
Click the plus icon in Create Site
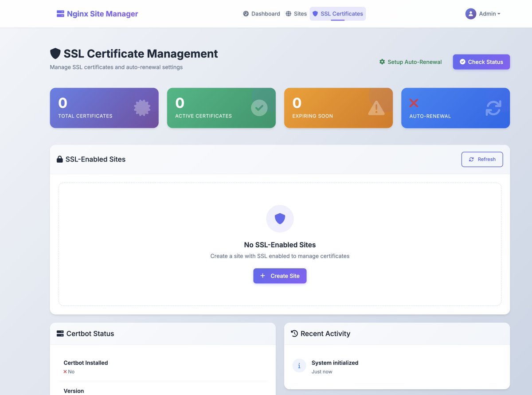coord(262,276)
